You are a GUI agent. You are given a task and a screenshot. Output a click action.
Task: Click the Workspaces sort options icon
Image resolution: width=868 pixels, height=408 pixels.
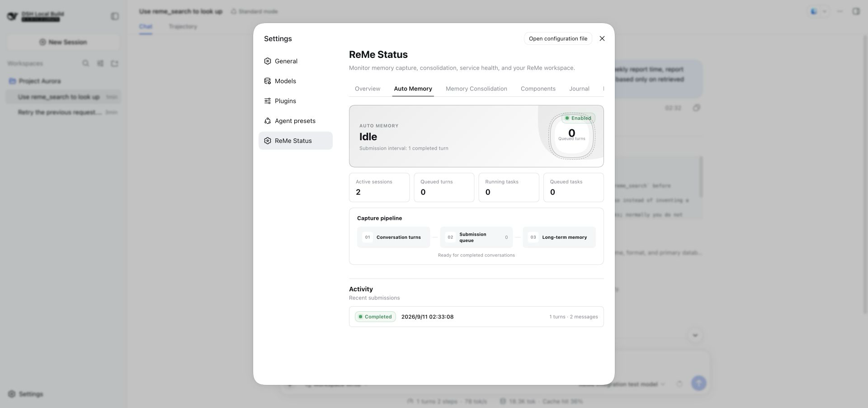(100, 63)
